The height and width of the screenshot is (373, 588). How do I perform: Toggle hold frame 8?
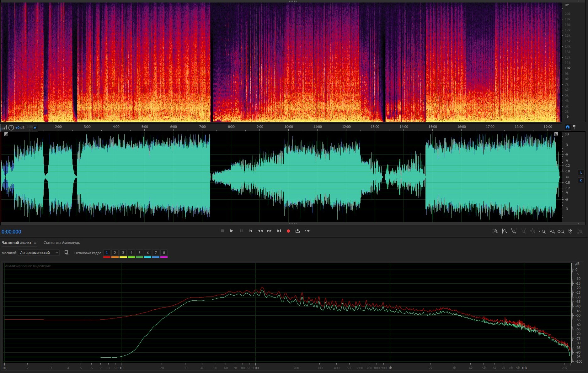164,253
